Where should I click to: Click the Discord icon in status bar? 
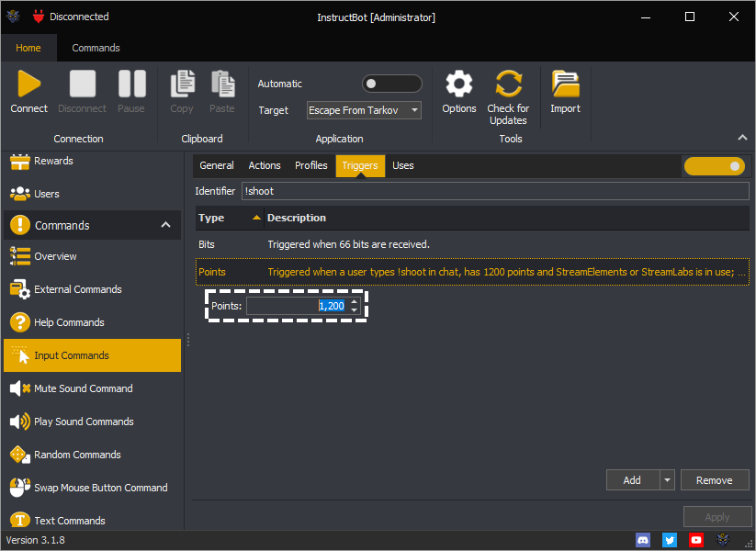(x=643, y=540)
